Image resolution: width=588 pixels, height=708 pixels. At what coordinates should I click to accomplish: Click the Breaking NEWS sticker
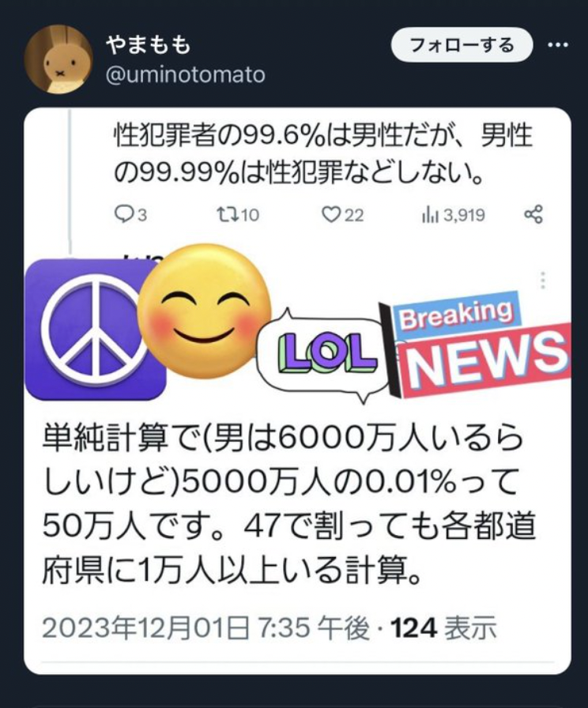tap(475, 345)
